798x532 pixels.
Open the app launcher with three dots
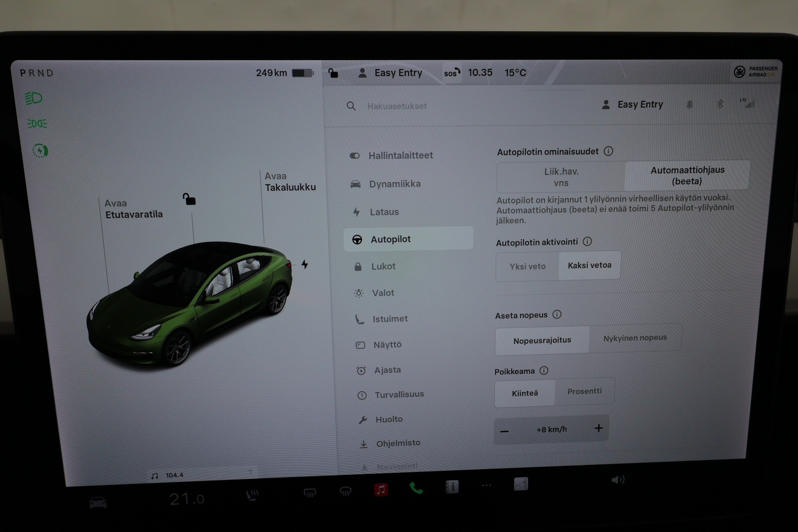[x=486, y=485]
